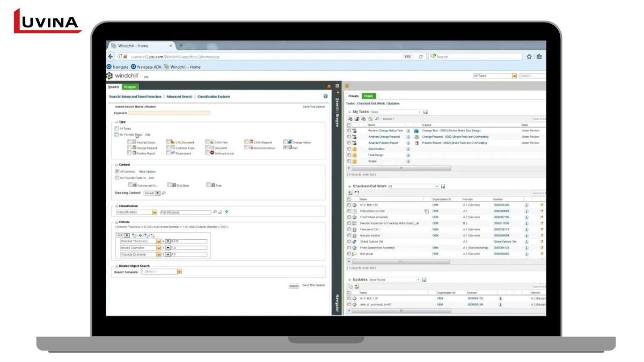Click the help icon in search panel

click(x=325, y=96)
